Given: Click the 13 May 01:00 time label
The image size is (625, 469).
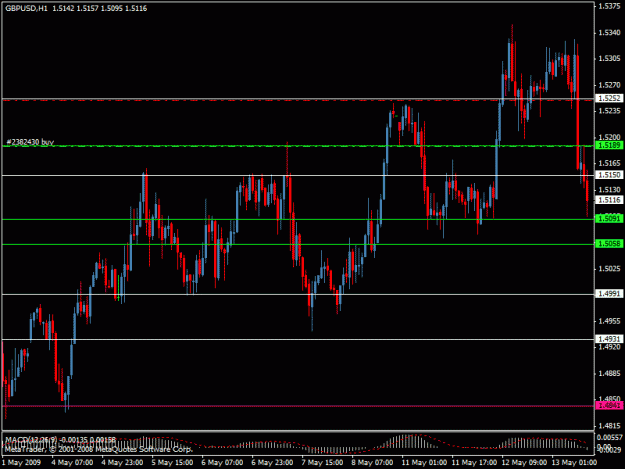Looking at the screenshot, I should pyautogui.click(x=574, y=463).
